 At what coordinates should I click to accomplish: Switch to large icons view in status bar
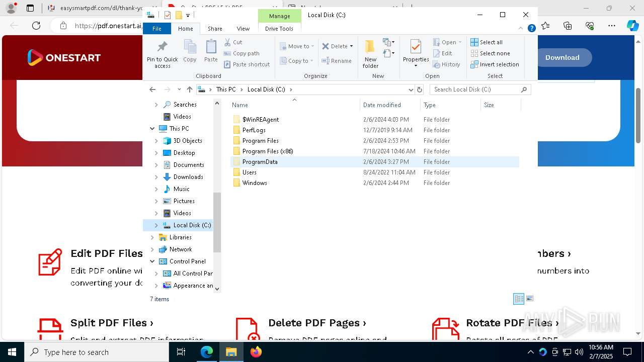tap(529, 299)
